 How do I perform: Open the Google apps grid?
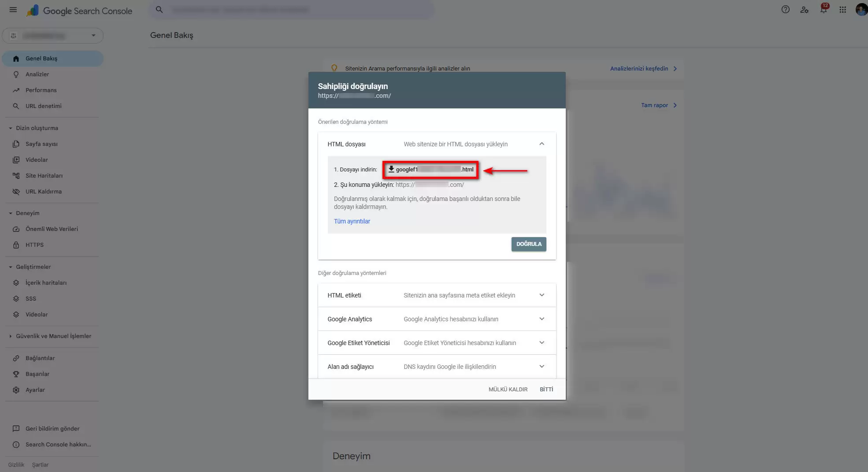[x=842, y=10]
